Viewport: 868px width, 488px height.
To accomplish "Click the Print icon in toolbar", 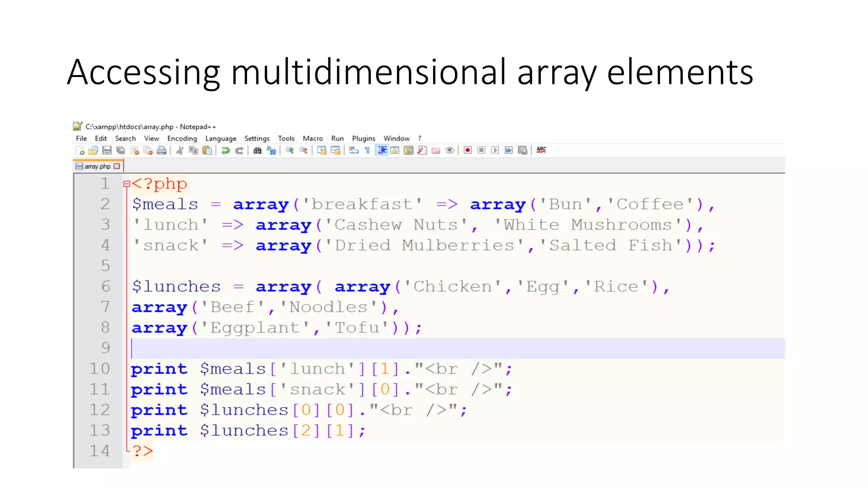I will [x=161, y=150].
